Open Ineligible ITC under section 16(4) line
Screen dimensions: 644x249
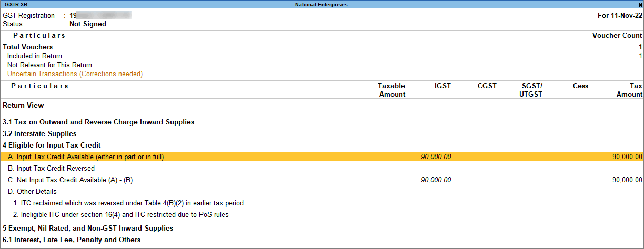(121, 215)
